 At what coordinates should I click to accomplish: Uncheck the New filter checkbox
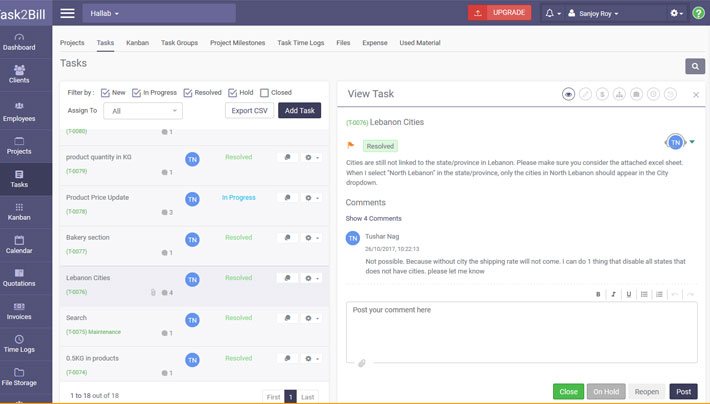(105, 92)
